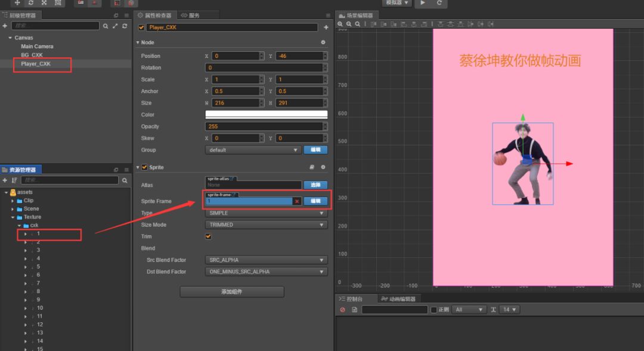Screen dimensions: 644x351
Task: Open Node section gear settings
Action: (x=323, y=42)
